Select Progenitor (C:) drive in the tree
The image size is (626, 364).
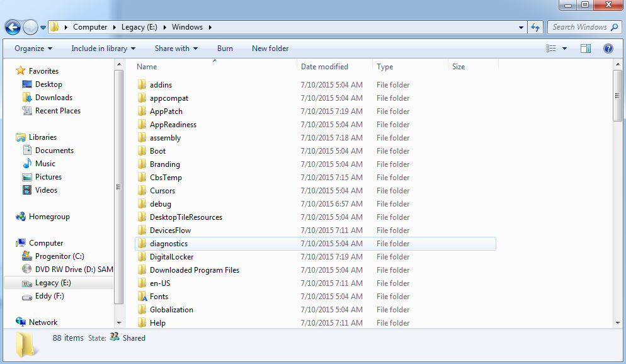click(x=59, y=256)
